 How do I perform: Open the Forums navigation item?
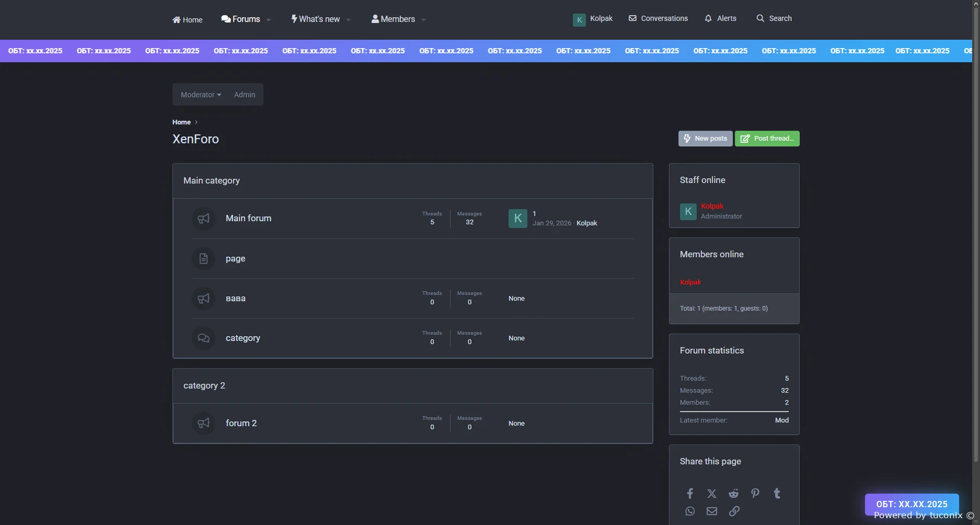pos(240,19)
